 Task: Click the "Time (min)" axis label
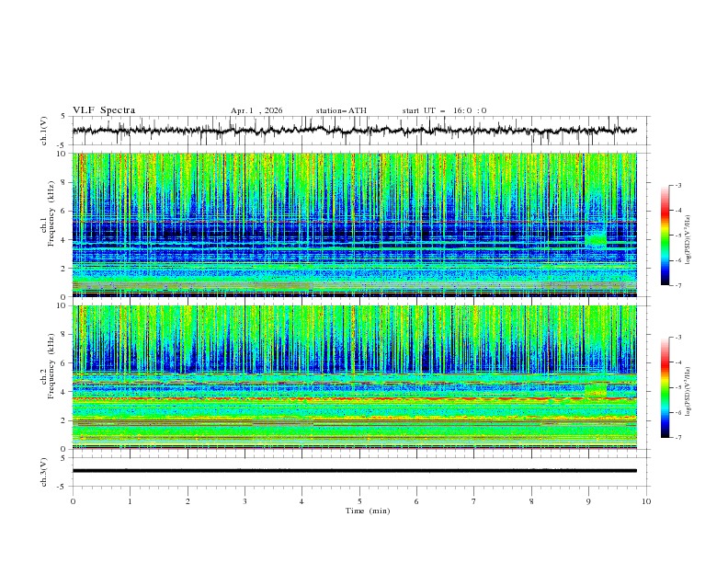coord(368,511)
